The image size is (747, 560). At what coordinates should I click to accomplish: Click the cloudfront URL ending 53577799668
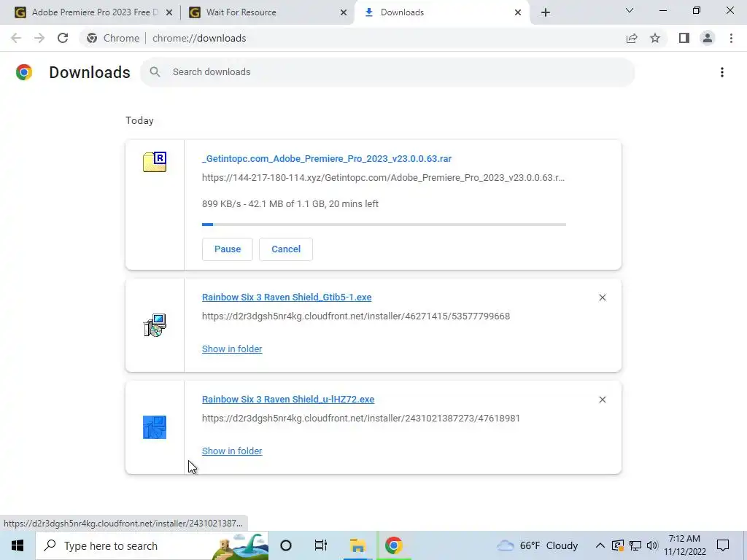click(x=356, y=316)
